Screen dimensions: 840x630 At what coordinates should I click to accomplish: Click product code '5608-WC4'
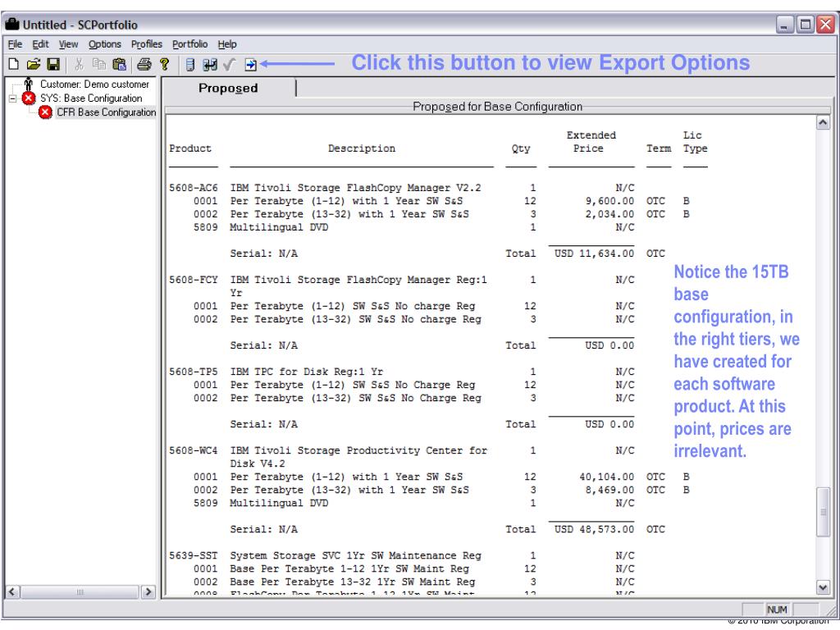(194, 450)
